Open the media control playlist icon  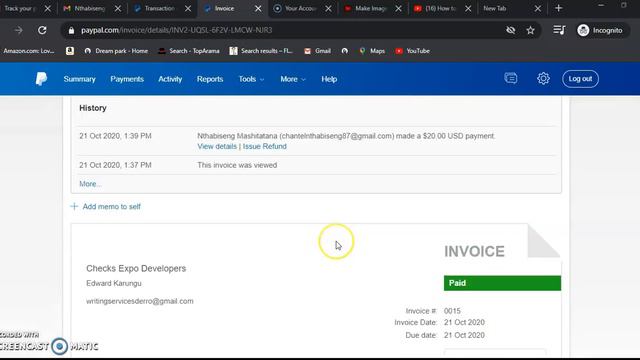coord(559,30)
